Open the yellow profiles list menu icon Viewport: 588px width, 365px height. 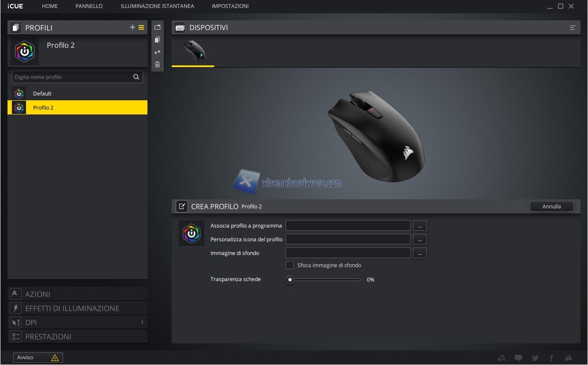click(141, 27)
